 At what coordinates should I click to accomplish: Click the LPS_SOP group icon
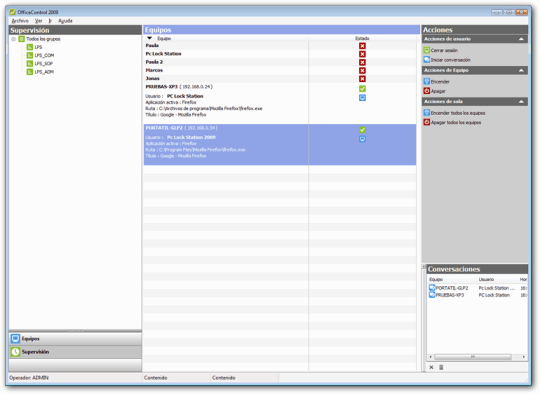[x=30, y=64]
